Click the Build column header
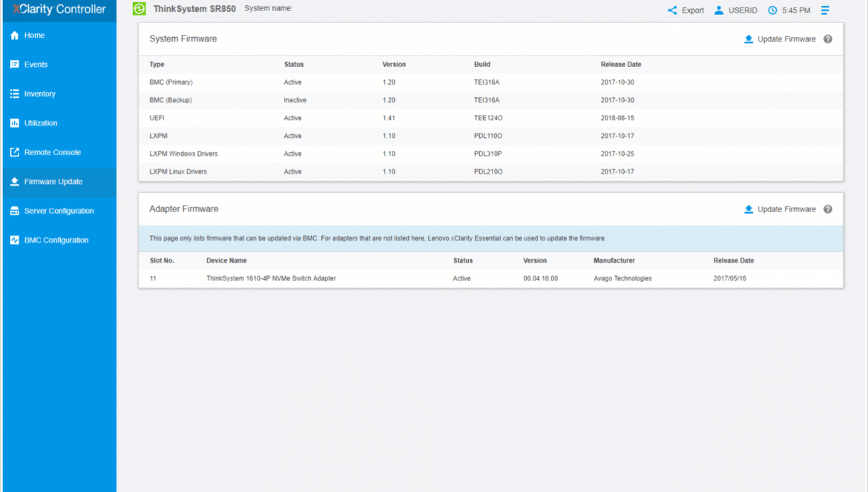Viewport: 868px width, 492px height. [481, 65]
